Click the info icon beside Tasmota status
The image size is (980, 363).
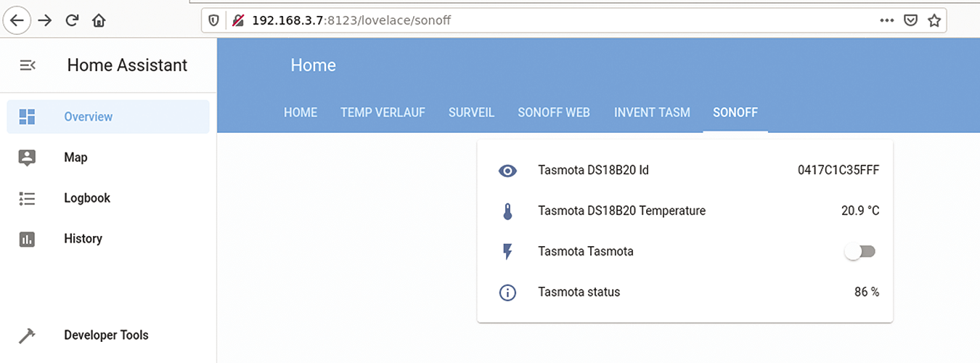[x=507, y=293]
